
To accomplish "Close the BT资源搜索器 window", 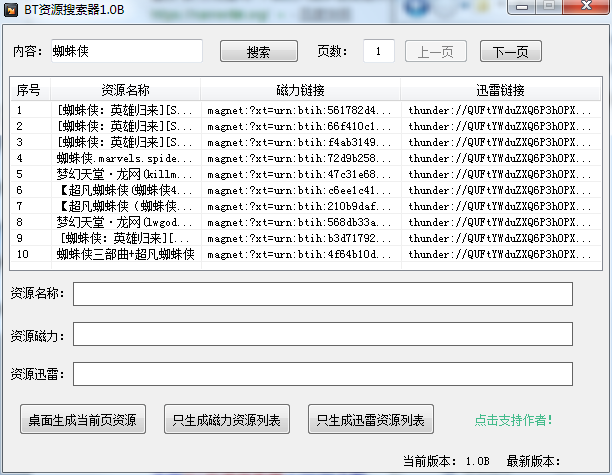I will tap(586, 7).
